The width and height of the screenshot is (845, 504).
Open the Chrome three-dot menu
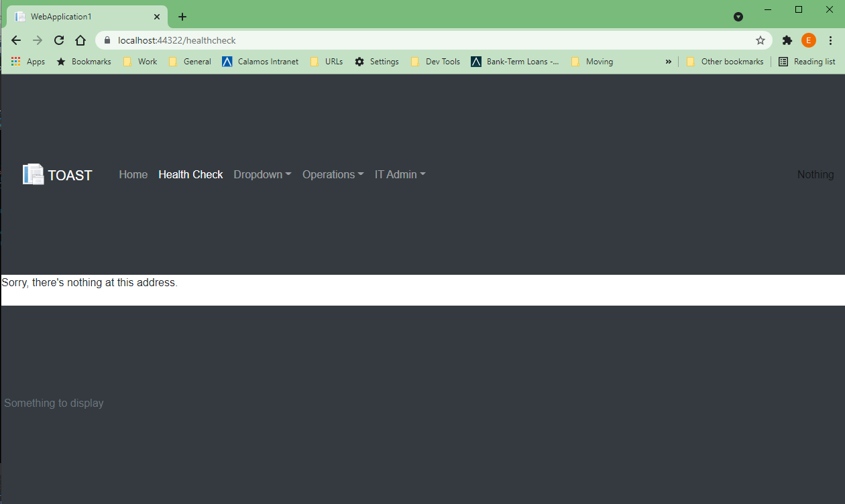[x=831, y=40]
